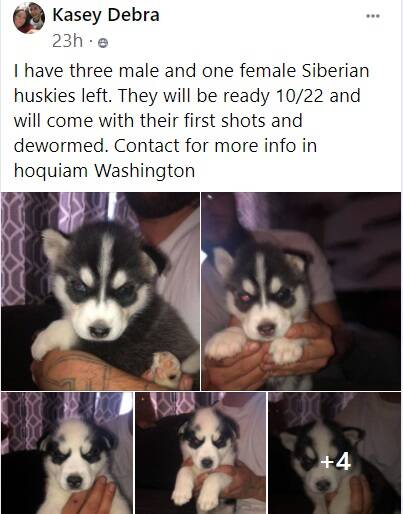Click "Siberian" in the post text
Viewport: 403px width, 514px height.
(336, 71)
